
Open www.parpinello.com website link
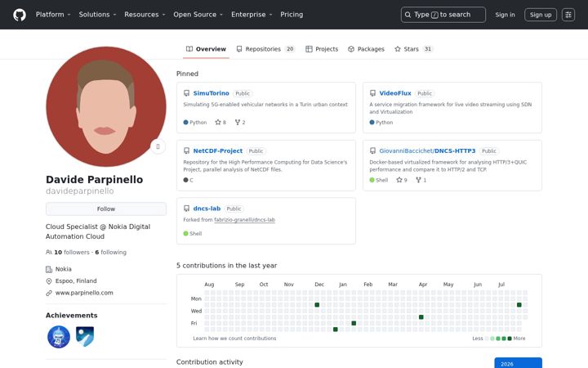tap(84, 293)
